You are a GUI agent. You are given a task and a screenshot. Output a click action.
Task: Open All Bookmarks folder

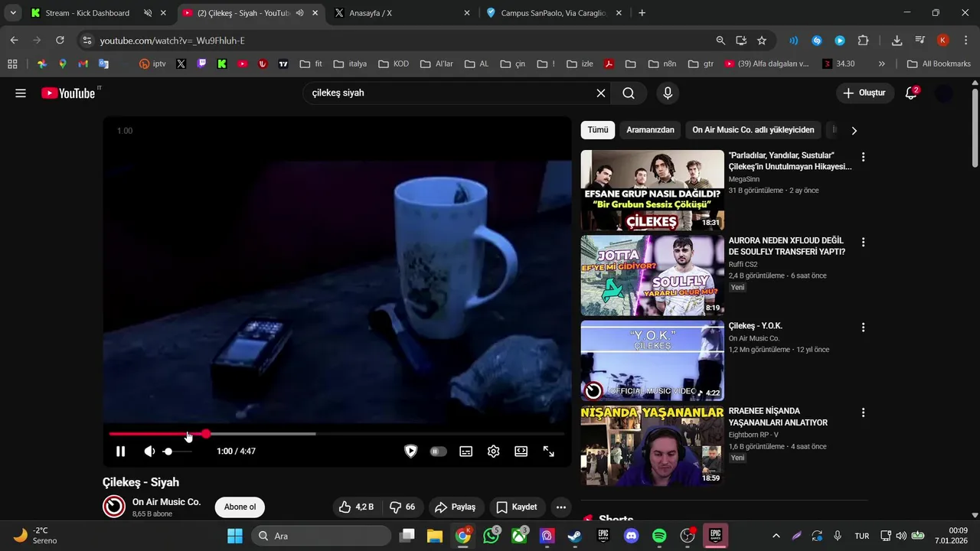click(x=939, y=64)
